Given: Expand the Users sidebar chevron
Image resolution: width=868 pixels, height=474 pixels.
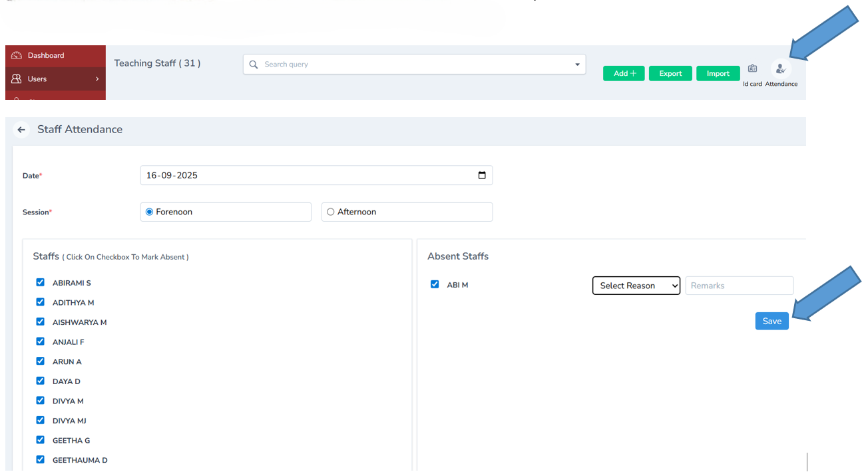Looking at the screenshot, I should click(97, 79).
